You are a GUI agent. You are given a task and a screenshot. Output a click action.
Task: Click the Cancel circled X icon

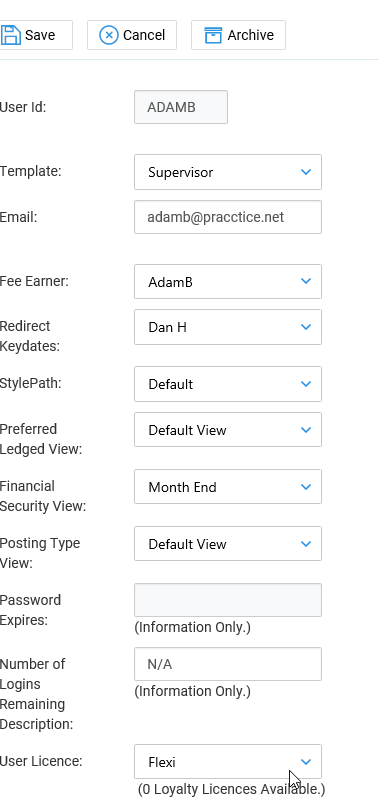(109, 35)
